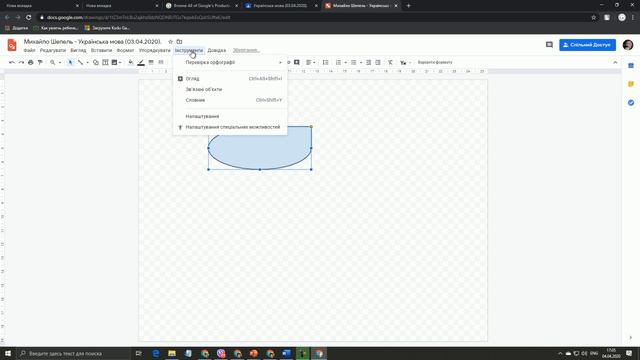This screenshot has height=360, width=640.
Task: Open the Google account avatar
Action: 628,45
